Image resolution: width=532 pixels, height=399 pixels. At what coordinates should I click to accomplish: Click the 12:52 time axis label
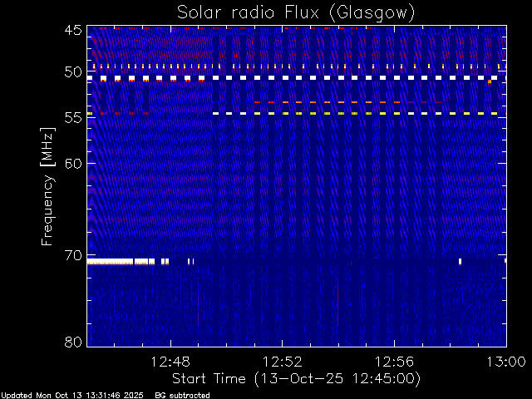click(283, 362)
